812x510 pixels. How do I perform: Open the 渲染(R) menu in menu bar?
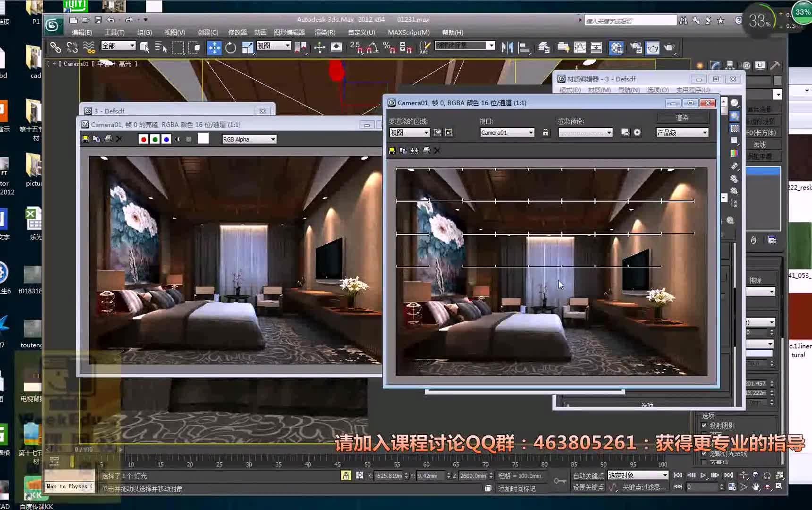point(326,32)
